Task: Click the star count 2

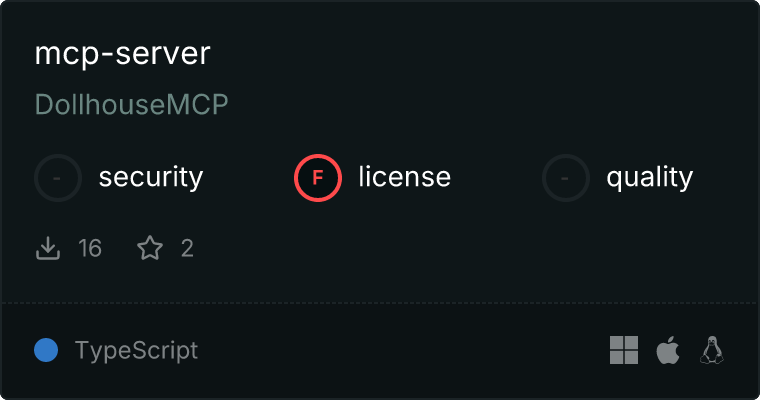Action: point(188,248)
